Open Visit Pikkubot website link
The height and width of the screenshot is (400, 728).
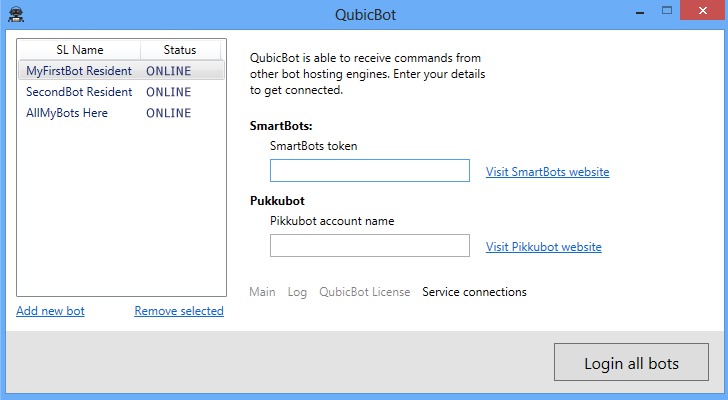click(x=544, y=247)
